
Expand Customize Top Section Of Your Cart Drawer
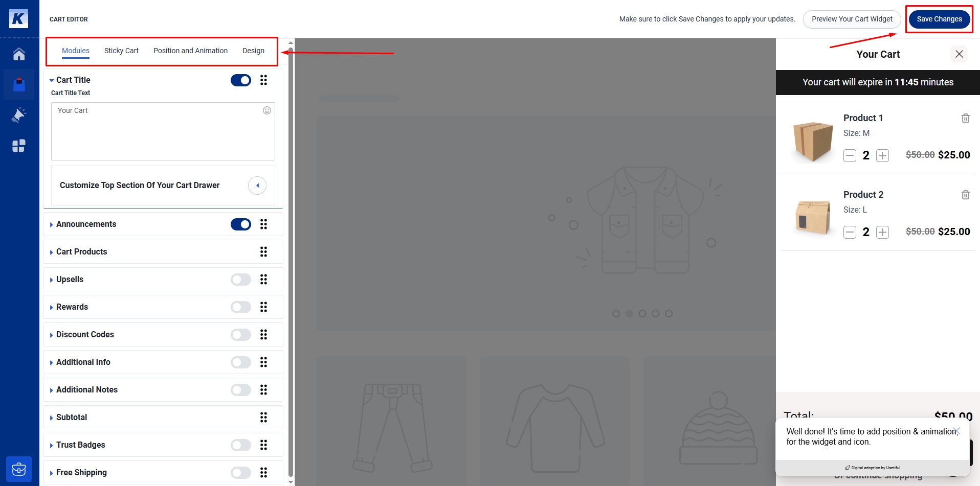(257, 186)
